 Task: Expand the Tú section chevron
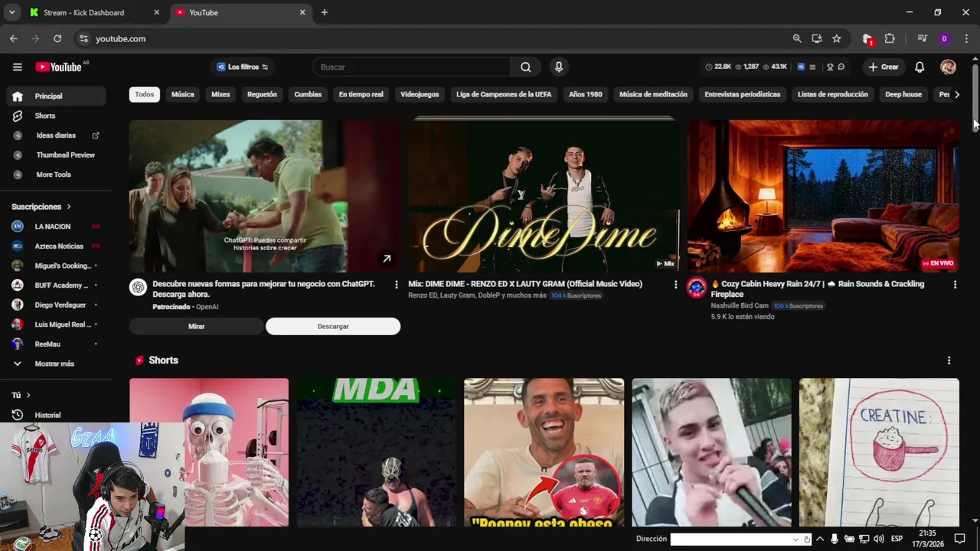28,395
